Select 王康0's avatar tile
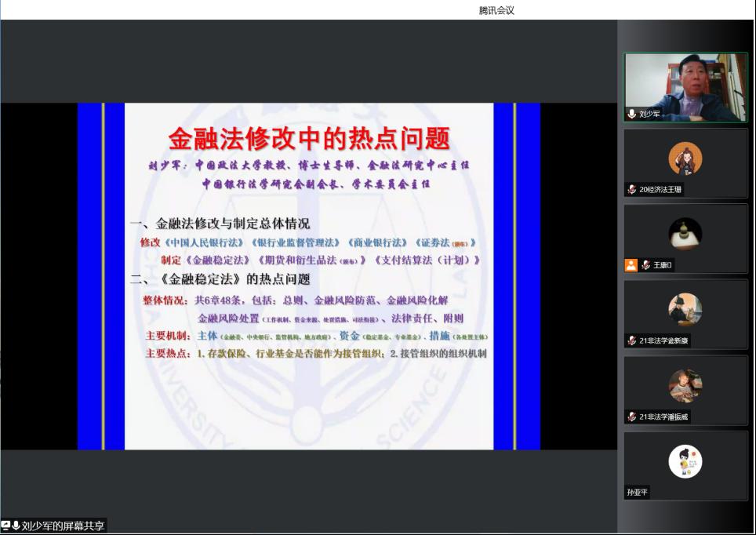Image resolution: width=756 pixels, height=535 pixels. [x=685, y=234]
